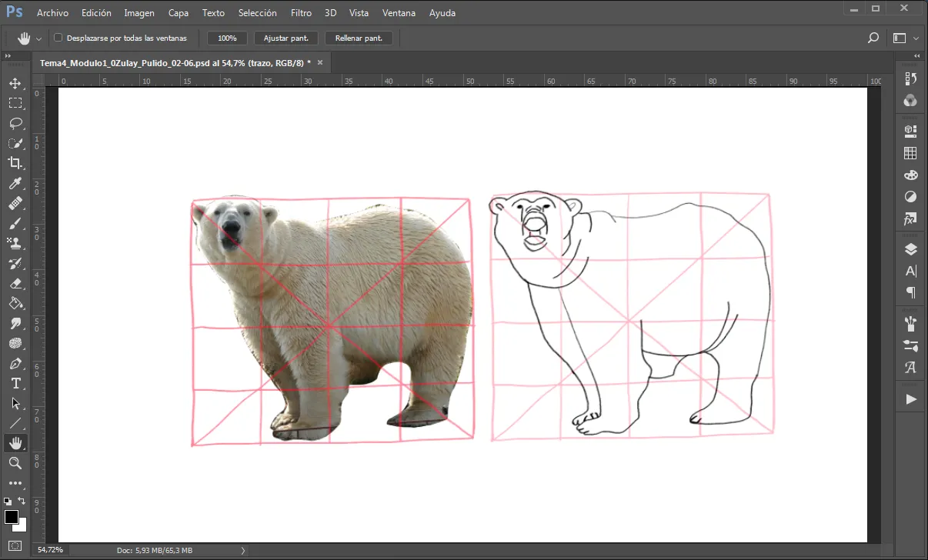Reset default foreground and background colors
The width and height of the screenshot is (928, 560).
(8, 501)
